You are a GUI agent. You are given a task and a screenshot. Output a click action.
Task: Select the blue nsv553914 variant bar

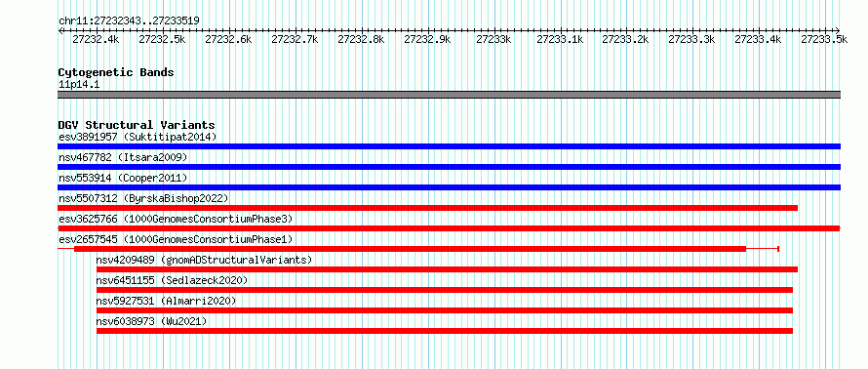point(449,187)
